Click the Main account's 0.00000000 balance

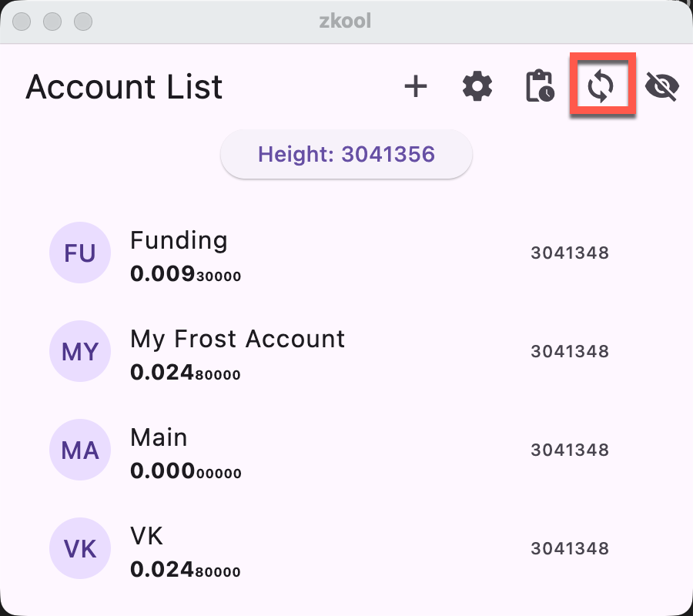coord(186,472)
